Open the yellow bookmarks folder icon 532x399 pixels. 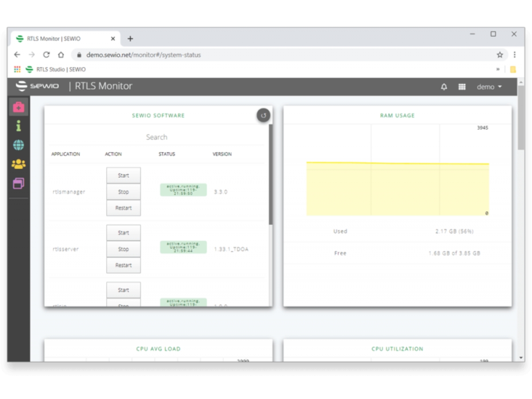(x=513, y=69)
